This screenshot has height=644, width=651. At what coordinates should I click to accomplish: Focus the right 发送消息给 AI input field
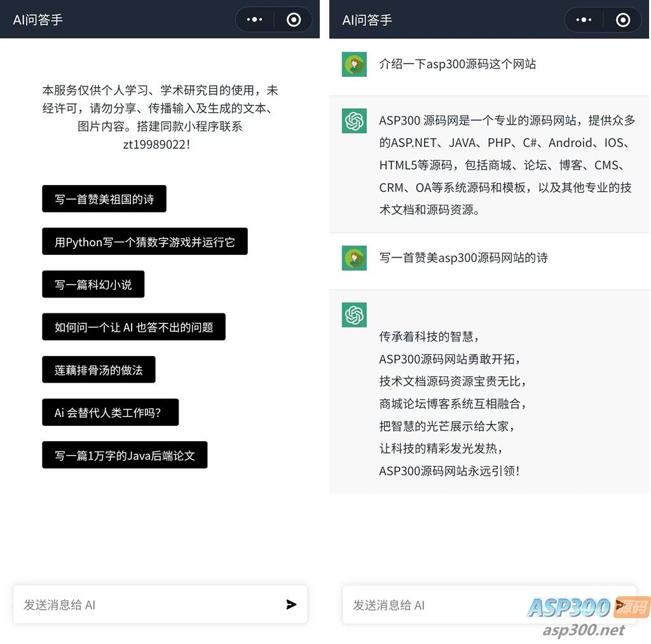point(489,605)
